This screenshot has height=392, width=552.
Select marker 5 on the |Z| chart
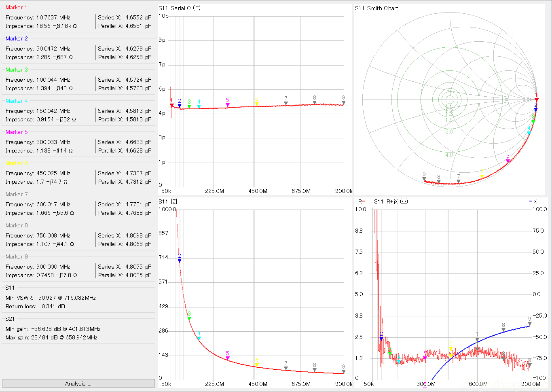pyautogui.click(x=228, y=358)
